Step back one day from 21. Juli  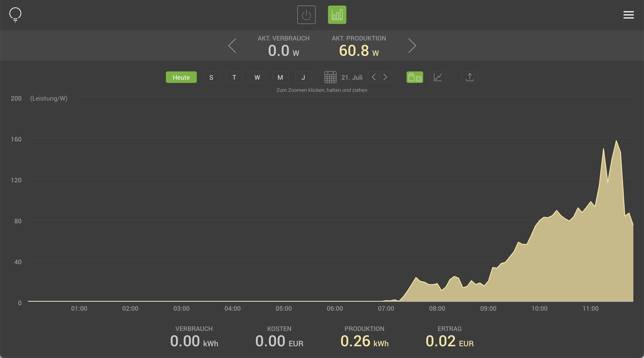[x=374, y=77]
